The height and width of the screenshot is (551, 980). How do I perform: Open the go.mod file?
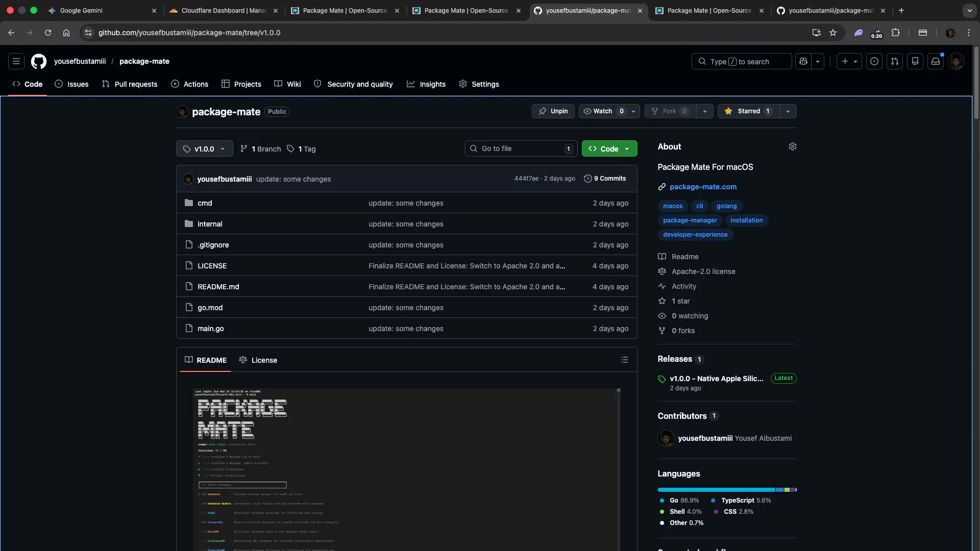[x=210, y=308]
